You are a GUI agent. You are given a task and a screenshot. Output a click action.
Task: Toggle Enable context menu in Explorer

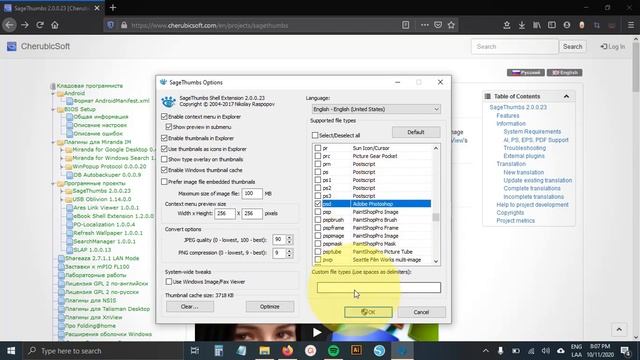tap(164, 116)
